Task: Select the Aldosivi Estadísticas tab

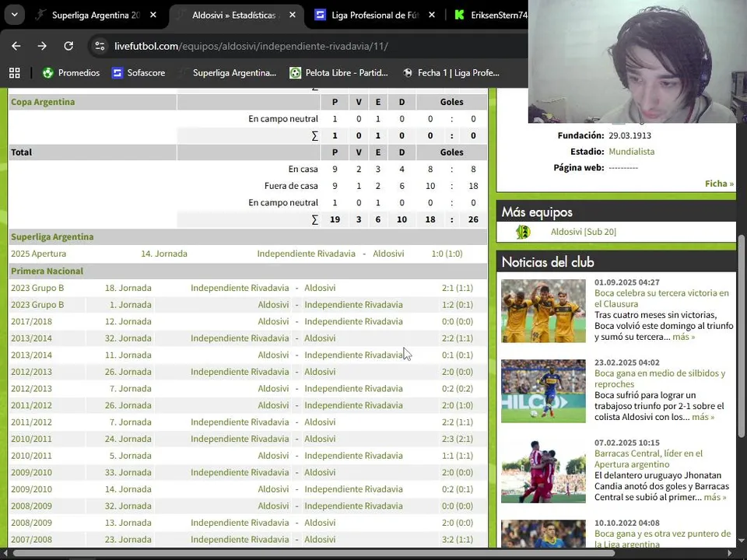Action: 234,16
